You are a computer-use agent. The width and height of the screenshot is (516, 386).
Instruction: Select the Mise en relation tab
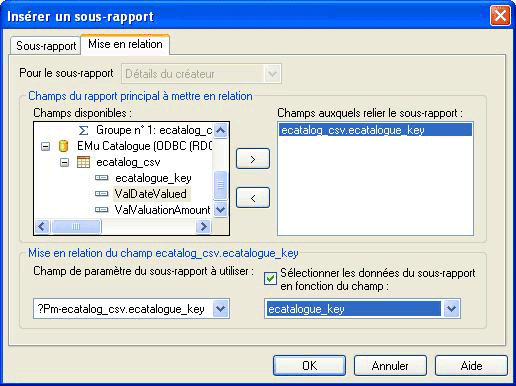(x=125, y=44)
